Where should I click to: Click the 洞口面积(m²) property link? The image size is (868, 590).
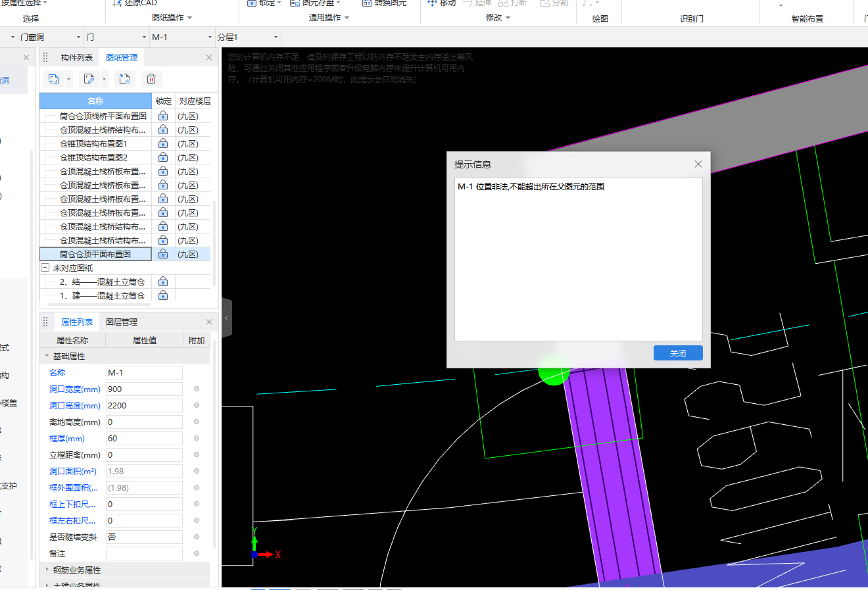click(72, 472)
